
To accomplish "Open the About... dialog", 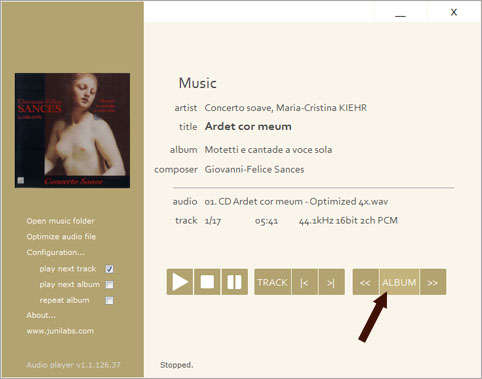I will (x=41, y=315).
